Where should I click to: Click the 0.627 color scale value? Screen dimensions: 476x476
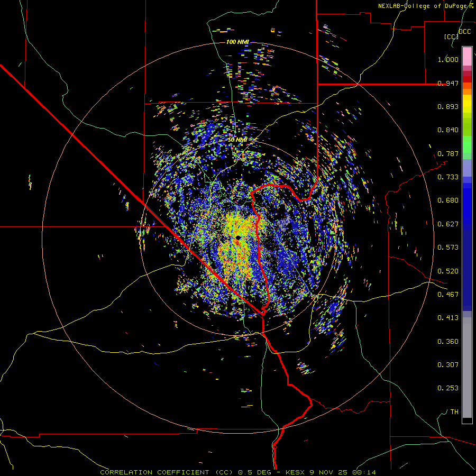pyautogui.click(x=448, y=224)
